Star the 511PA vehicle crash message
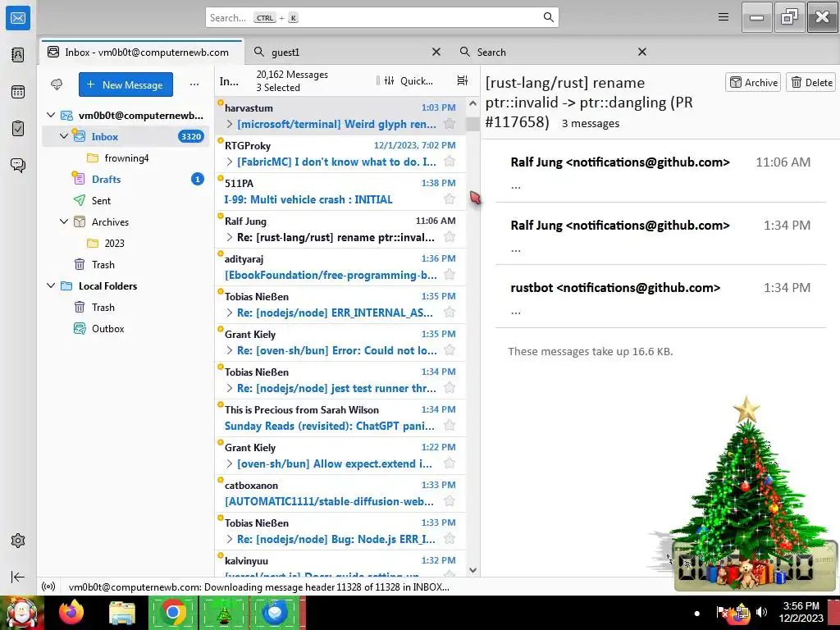 point(450,199)
